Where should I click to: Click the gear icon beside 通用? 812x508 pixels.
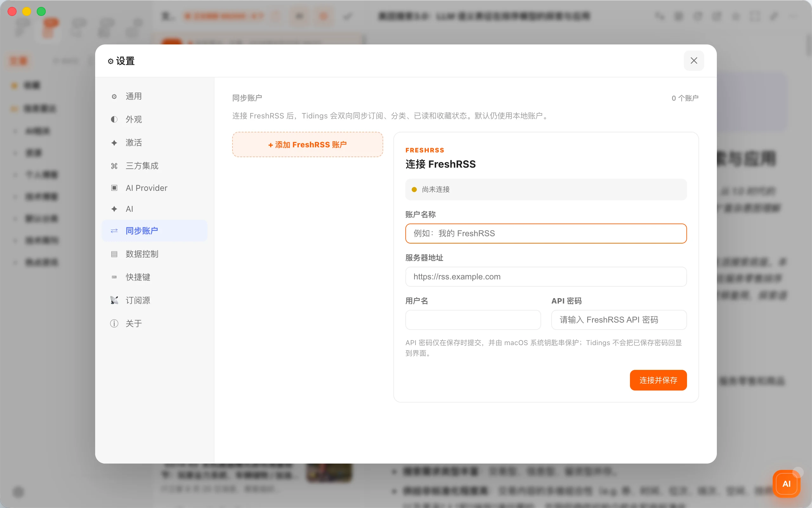tap(114, 97)
